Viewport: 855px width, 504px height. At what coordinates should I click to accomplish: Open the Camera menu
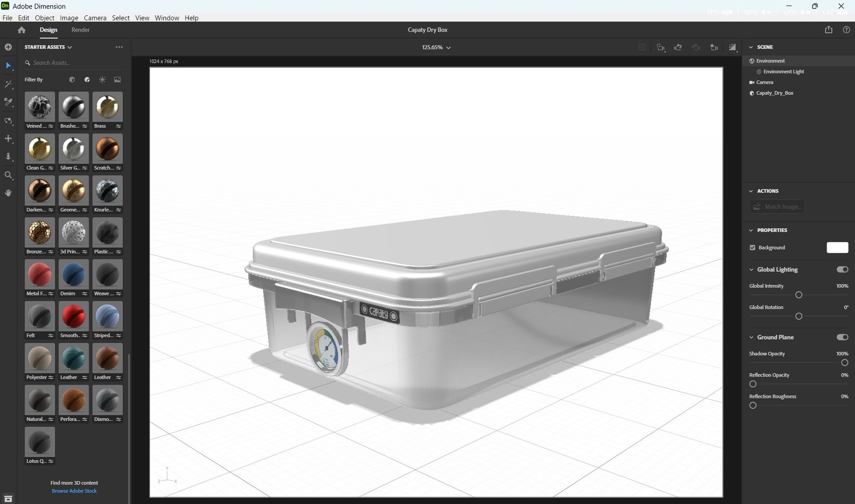tap(95, 18)
